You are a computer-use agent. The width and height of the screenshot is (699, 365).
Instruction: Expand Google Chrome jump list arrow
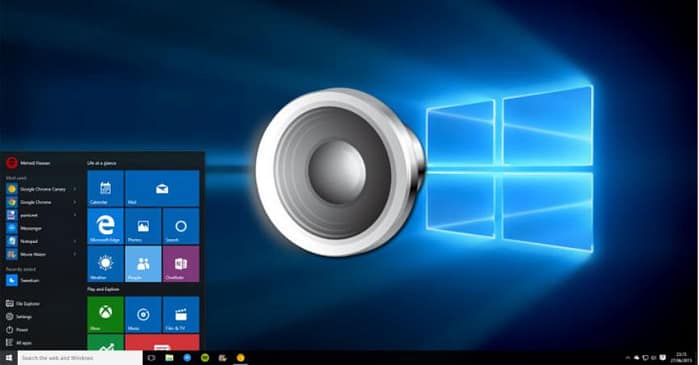75,202
